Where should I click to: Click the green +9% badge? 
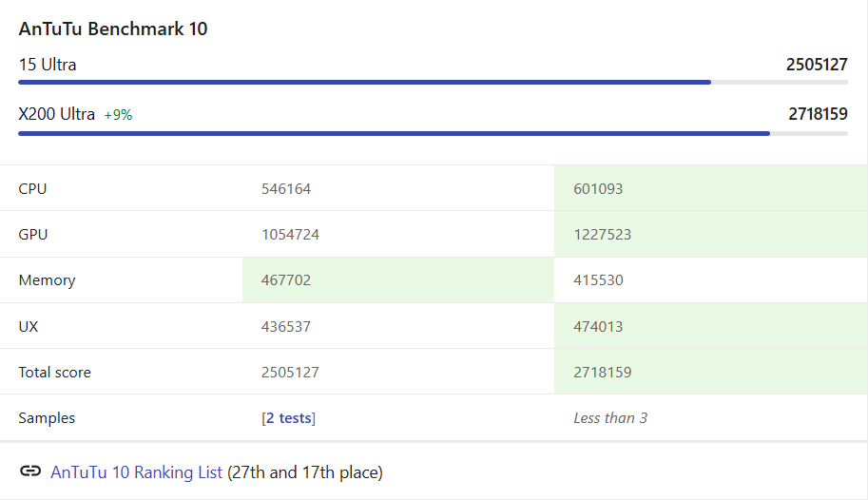pyautogui.click(x=118, y=115)
